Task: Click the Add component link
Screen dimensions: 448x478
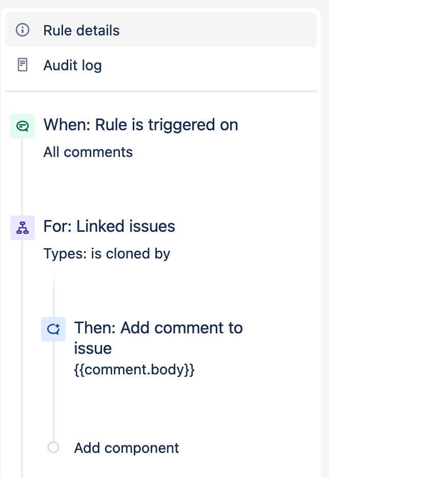Action: coord(127,448)
